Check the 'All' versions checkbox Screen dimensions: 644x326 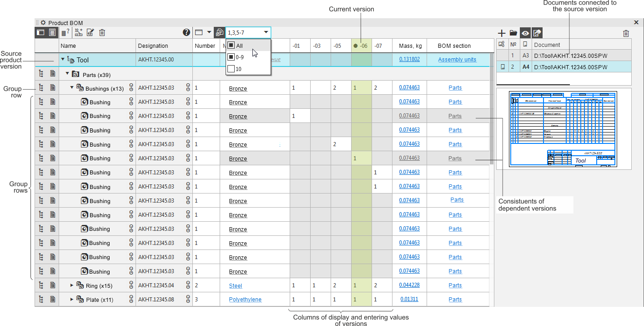[x=231, y=46]
